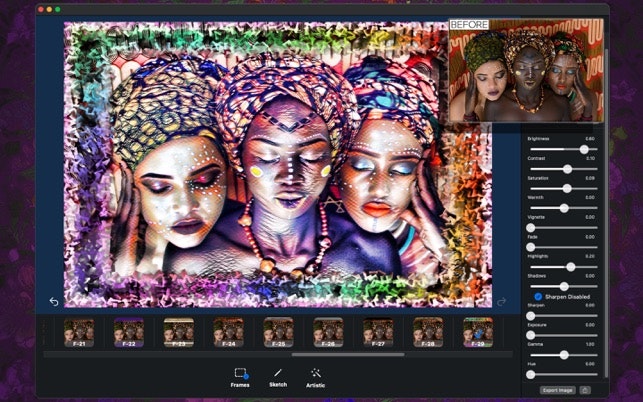Image resolution: width=643 pixels, height=402 pixels.
Task: Choose frame thumbnail F-25
Action: click(278, 332)
